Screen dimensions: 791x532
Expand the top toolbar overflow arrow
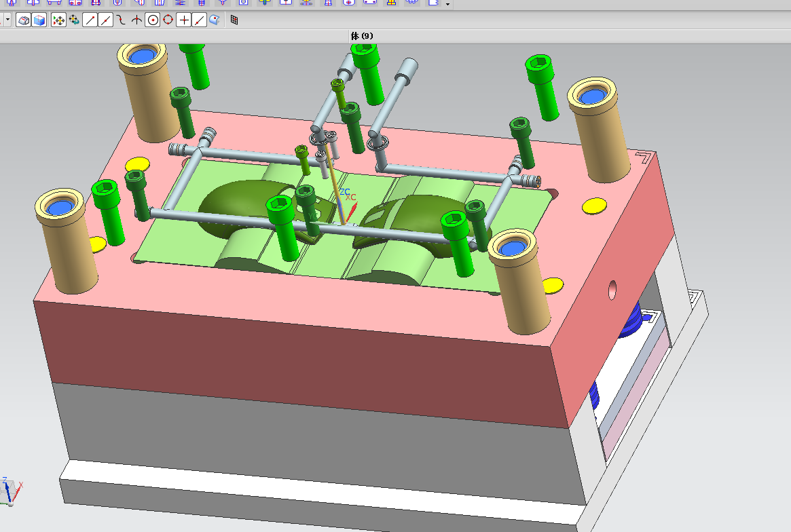447,5
